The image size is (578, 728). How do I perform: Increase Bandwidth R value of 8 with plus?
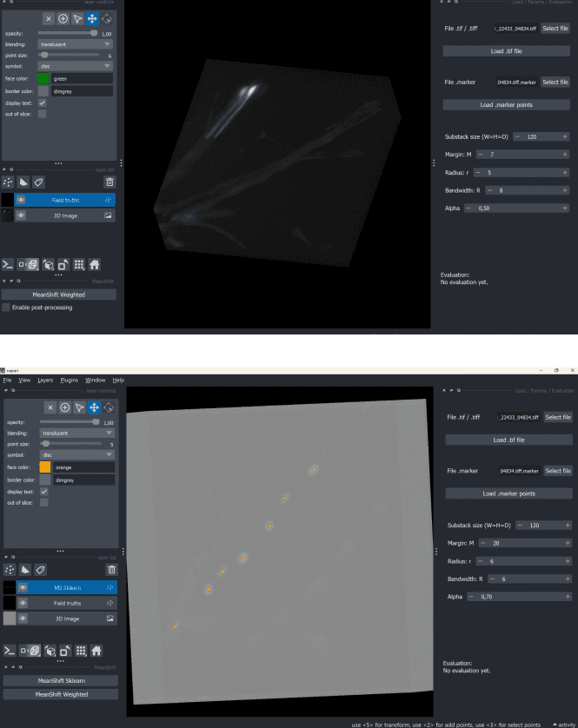click(565, 190)
